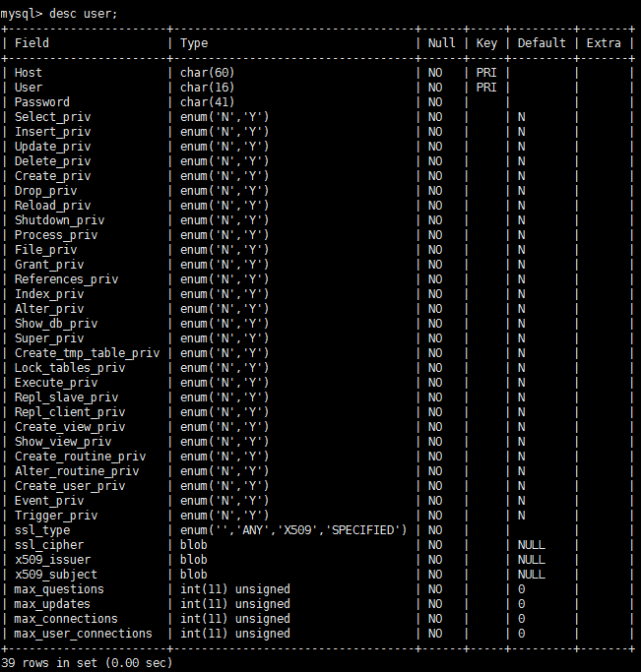Click the 'Shutdown_priv' field

click(60, 220)
